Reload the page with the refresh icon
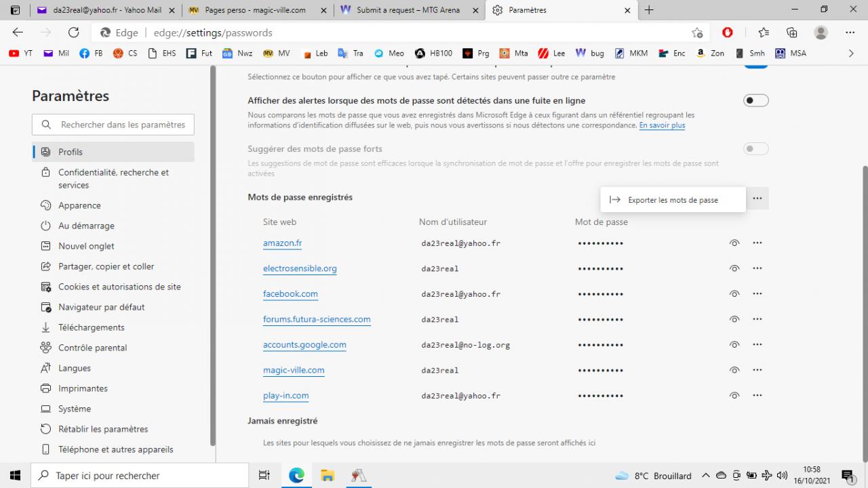Viewport: 868px width, 488px height. (x=74, y=33)
